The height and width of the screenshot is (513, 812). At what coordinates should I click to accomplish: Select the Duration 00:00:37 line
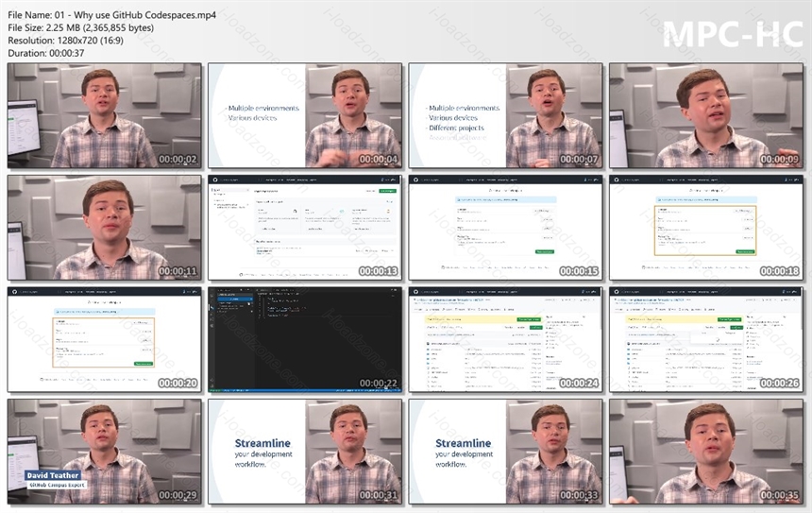(46, 53)
